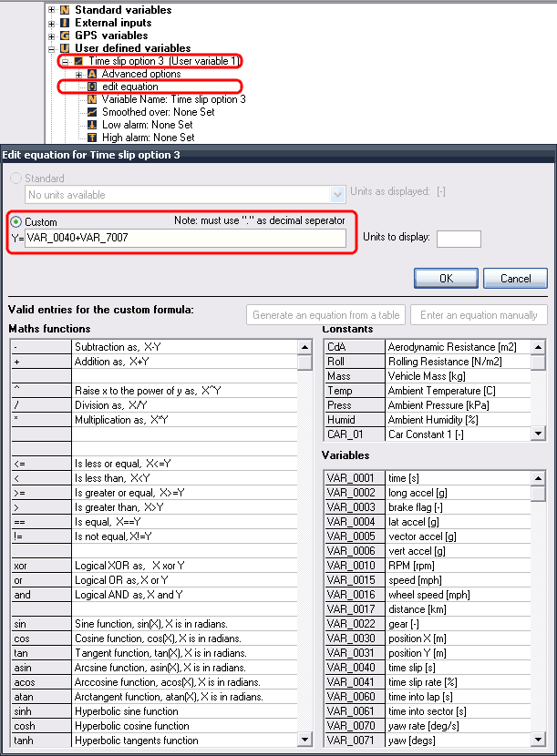Collapse the Time slip option 3 node

[x=66, y=61]
